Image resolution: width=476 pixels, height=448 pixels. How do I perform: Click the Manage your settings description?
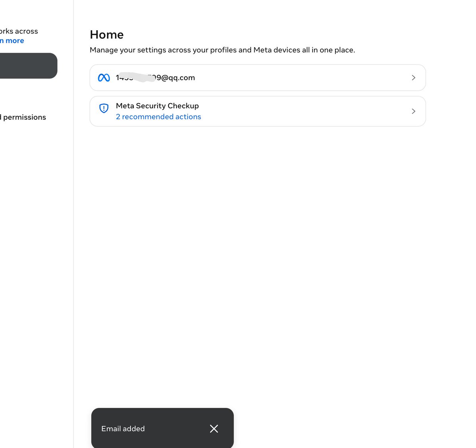[x=222, y=50]
